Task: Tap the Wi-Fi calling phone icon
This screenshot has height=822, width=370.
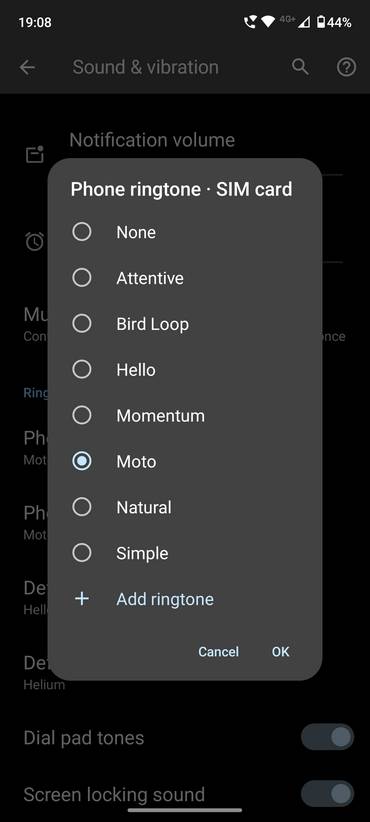Action: (x=250, y=22)
